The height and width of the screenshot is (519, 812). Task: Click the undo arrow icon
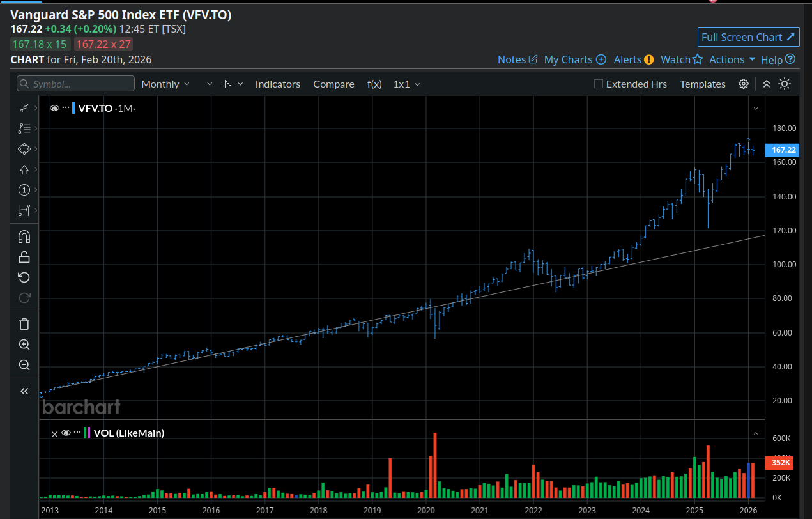click(x=24, y=277)
